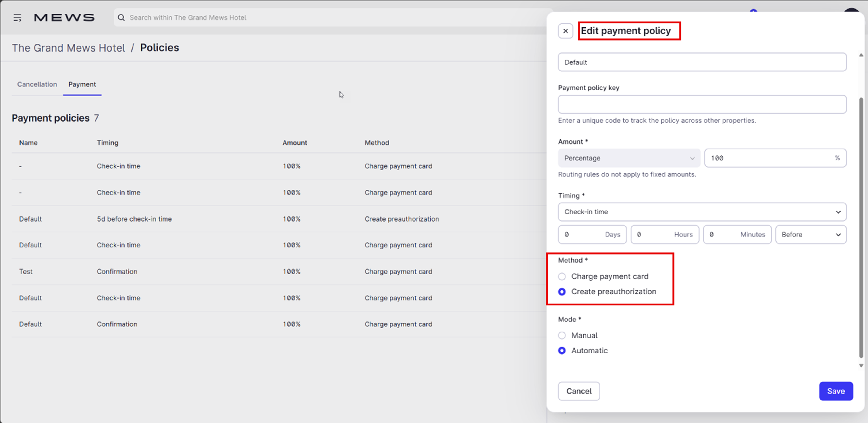
Task: Click the panel scrollbar up arrow
Action: (861, 55)
